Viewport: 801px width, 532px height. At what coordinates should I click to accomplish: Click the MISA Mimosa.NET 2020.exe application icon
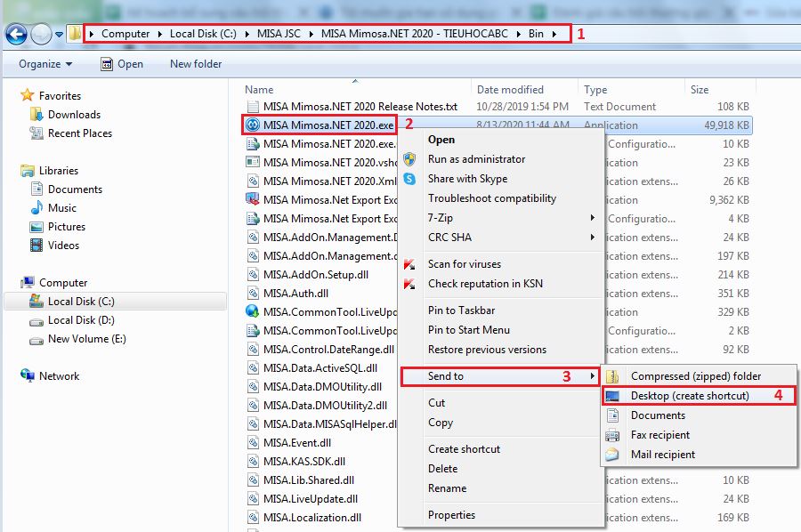[253, 125]
